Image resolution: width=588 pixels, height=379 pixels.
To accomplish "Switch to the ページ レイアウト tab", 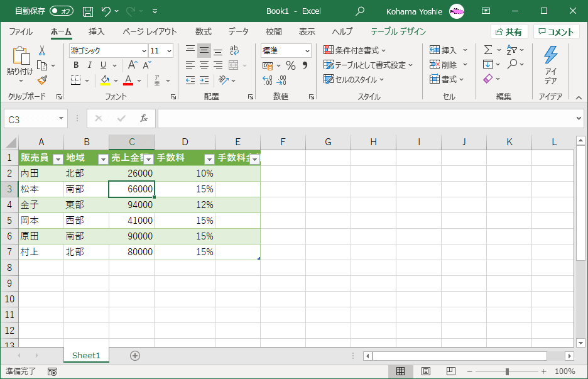I will [x=150, y=31].
